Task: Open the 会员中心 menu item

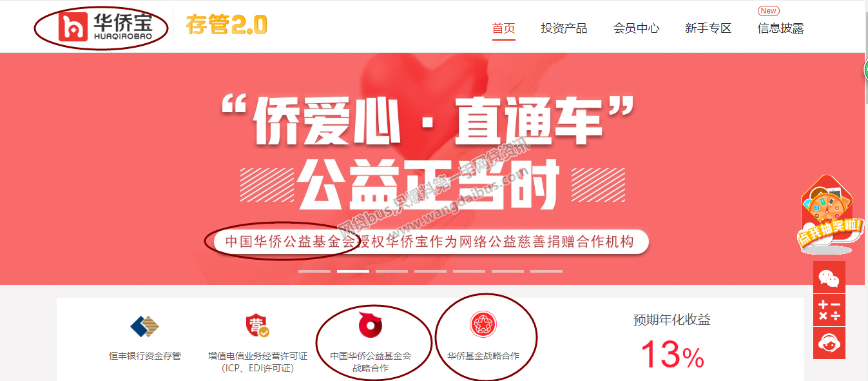Action: 636,28
